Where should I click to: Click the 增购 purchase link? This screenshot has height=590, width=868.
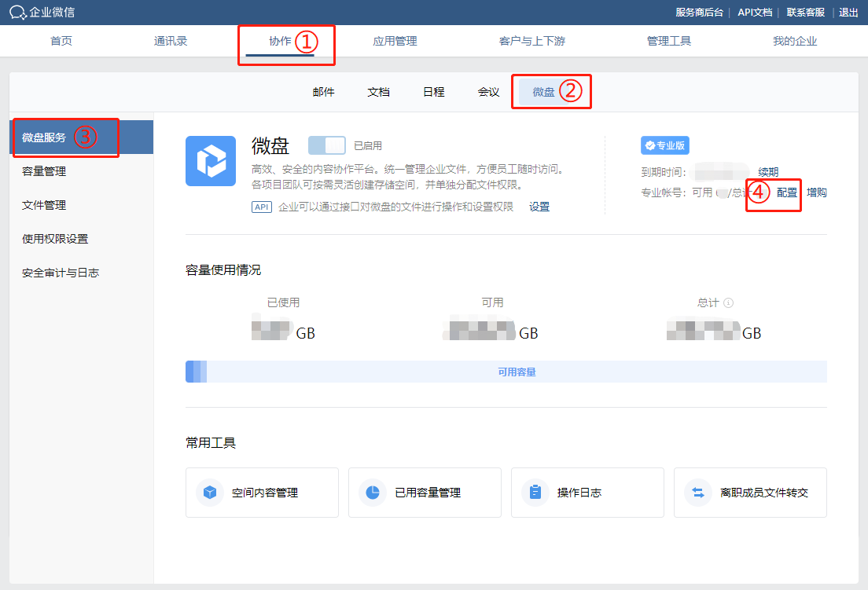coord(817,192)
